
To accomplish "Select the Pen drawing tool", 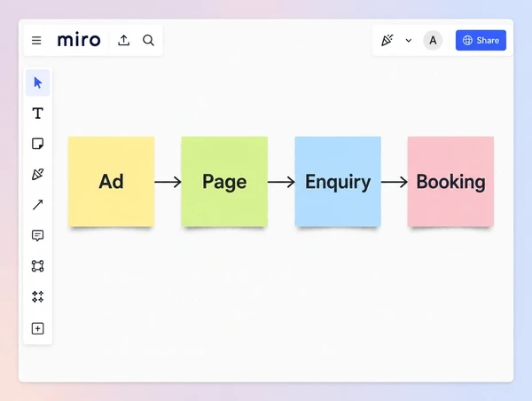I will coord(37,174).
